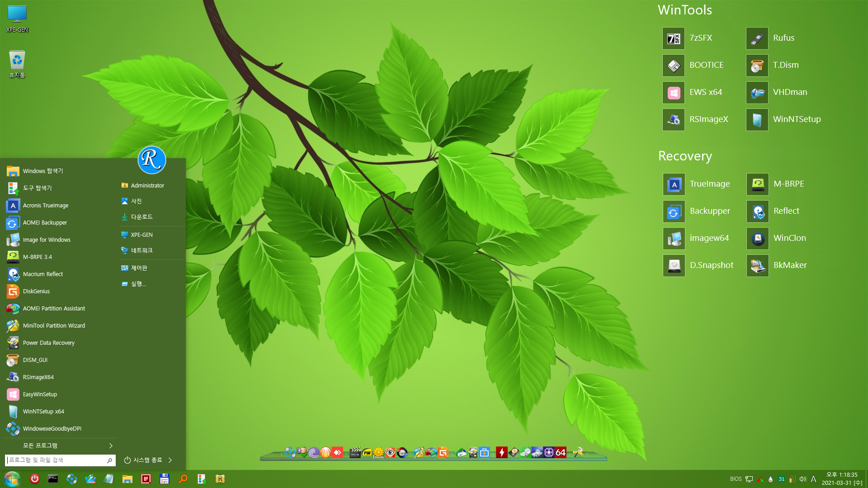Screen dimensions: 868x488
Task: Open the XPE-GEN desktop icon
Action: (17, 19)
